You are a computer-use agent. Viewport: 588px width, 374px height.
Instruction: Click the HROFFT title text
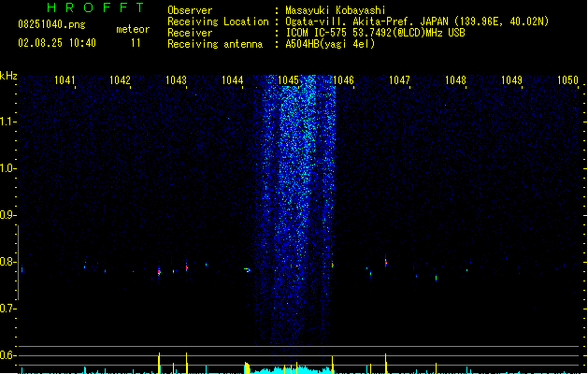point(95,7)
